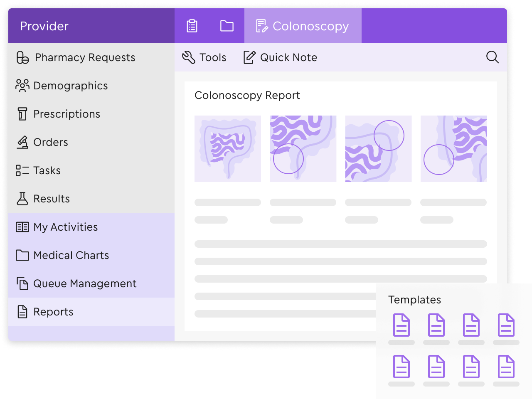Open the search magnifier icon
532x399 pixels.
tap(493, 57)
